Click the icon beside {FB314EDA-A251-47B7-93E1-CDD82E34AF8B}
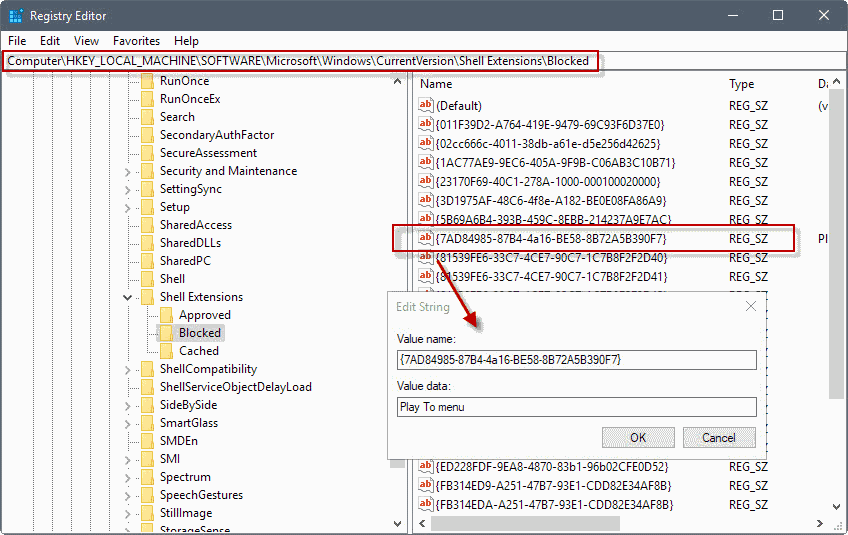The width and height of the screenshot is (848, 535). pyautogui.click(x=426, y=504)
